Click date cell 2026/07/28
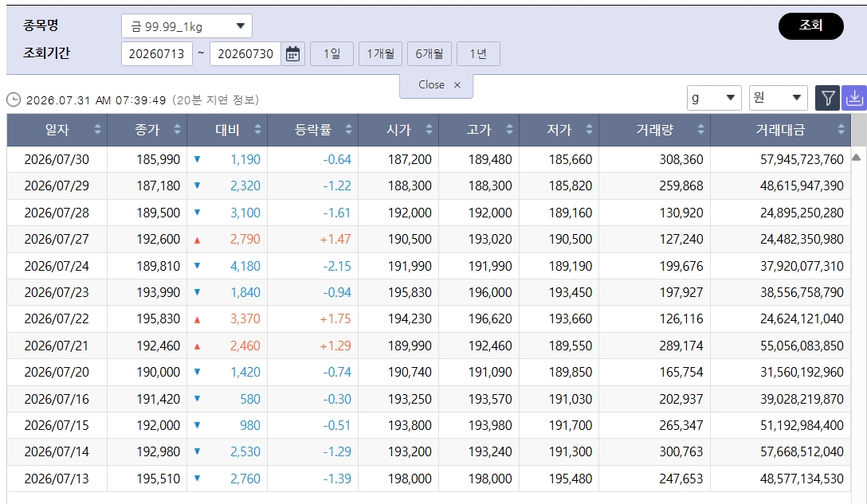The image size is (867, 504). coord(57,213)
